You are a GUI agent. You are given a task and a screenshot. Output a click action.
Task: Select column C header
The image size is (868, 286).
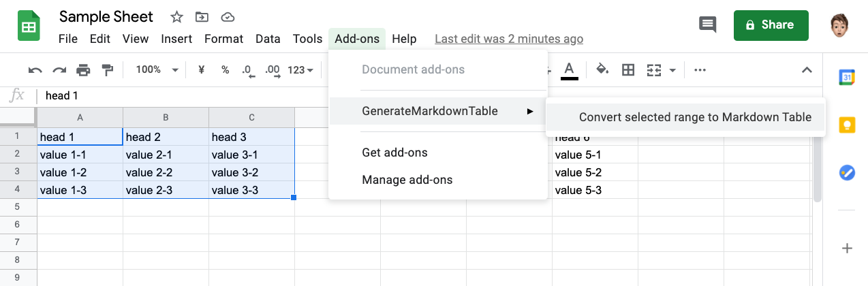tap(251, 116)
